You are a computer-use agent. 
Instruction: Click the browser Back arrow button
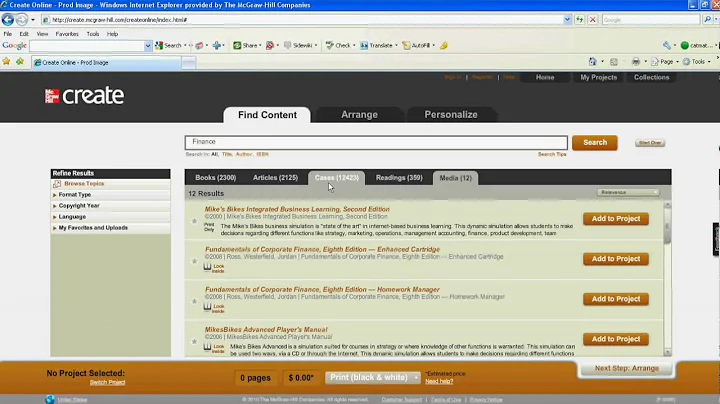click(8, 20)
